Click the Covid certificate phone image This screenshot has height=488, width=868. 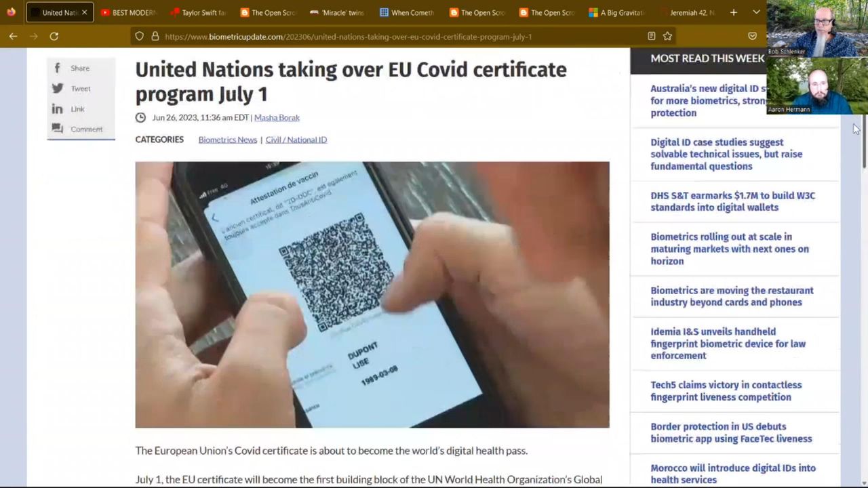pyautogui.click(x=372, y=295)
